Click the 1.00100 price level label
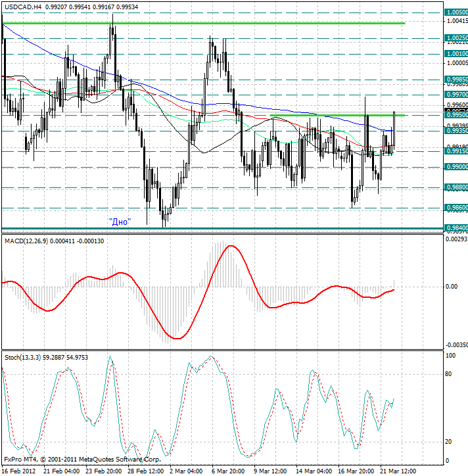The image size is (468, 476). coord(456,54)
